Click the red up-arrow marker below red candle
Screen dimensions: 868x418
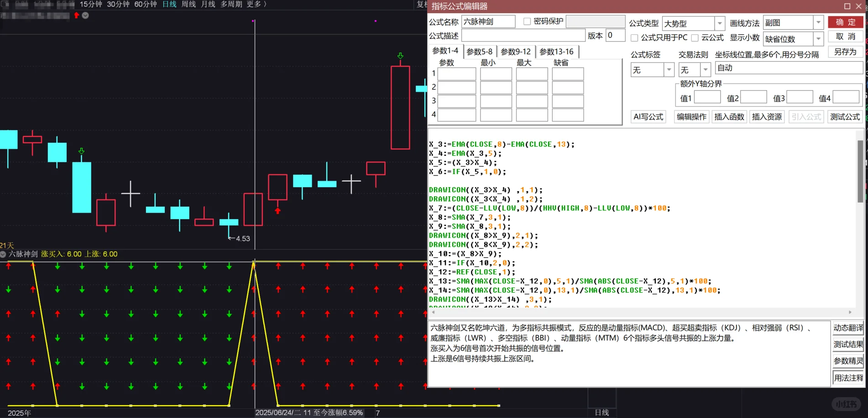277,210
